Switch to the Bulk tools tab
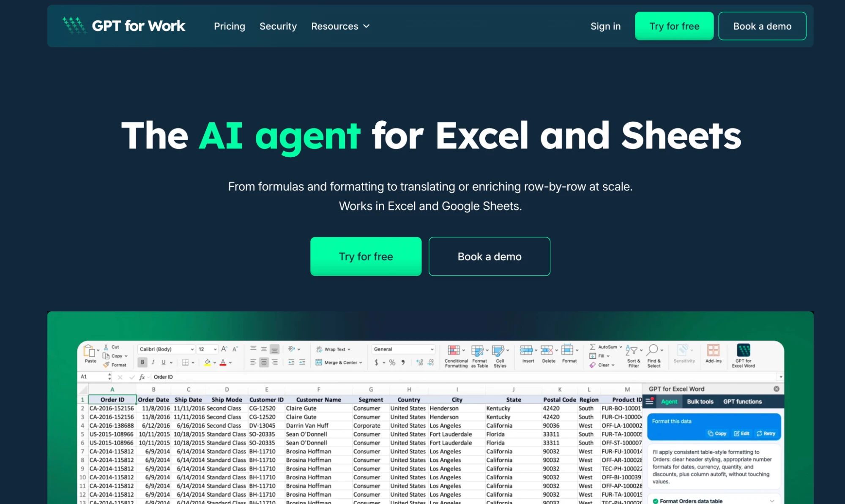This screenshot has height=504, width=845. point(700,402)
